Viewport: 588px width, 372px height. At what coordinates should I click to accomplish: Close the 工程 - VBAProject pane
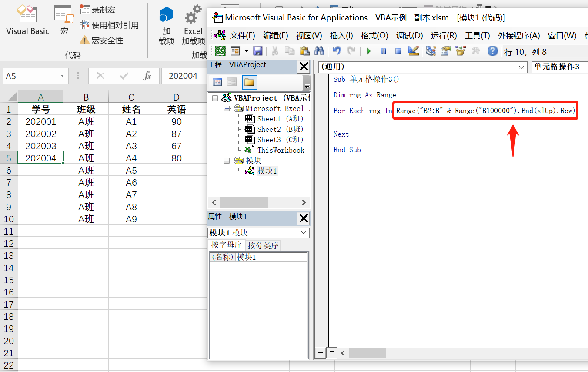pos(303,67)
